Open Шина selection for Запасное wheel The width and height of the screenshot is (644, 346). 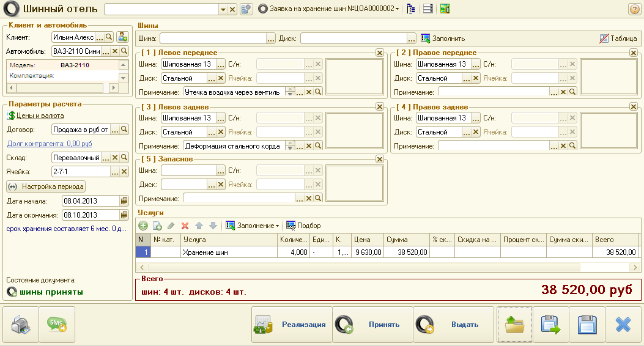(221, 171)
